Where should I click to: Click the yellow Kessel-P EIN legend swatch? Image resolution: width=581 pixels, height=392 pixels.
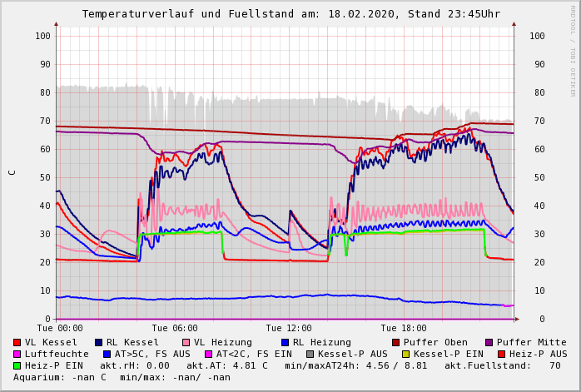click(407, 354)
